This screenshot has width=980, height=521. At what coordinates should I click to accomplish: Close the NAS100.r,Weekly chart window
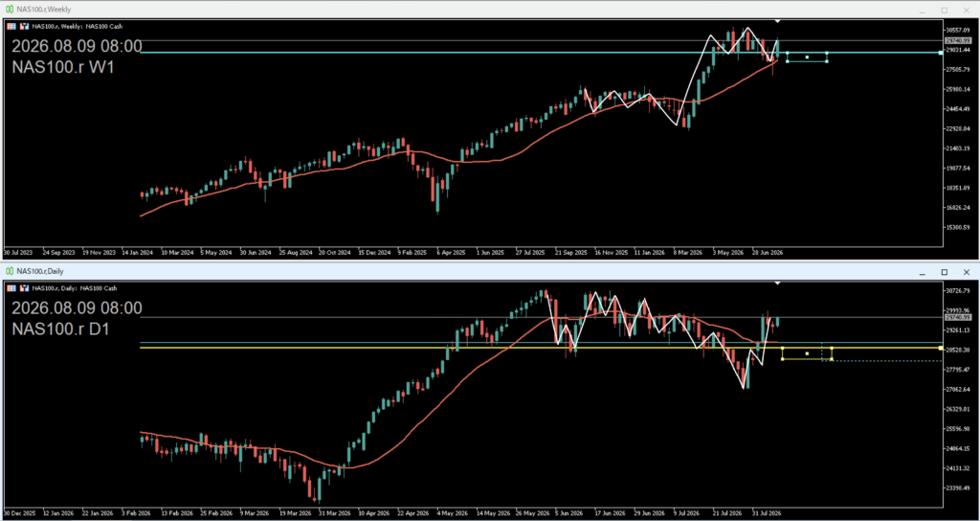(x=967, y=10)
